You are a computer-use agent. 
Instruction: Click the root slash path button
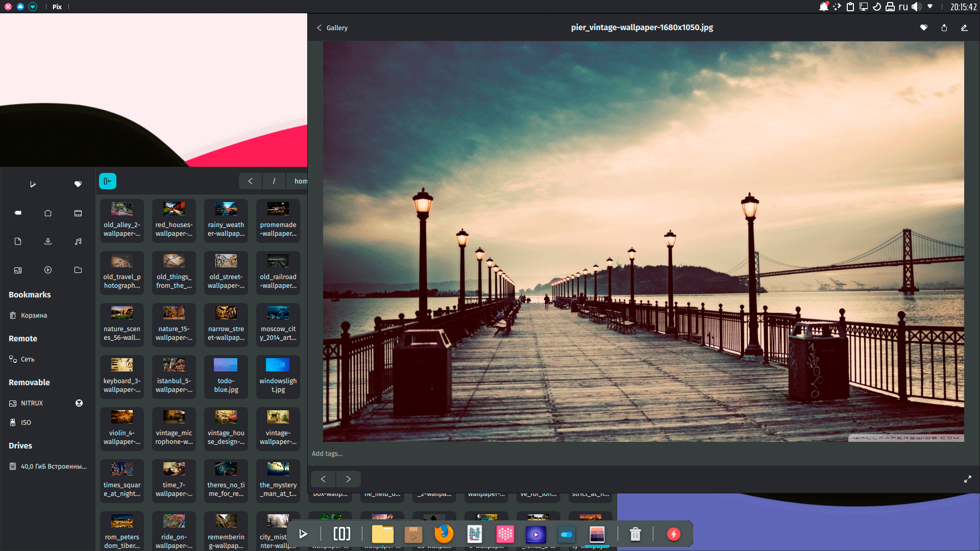coord(274,181)
